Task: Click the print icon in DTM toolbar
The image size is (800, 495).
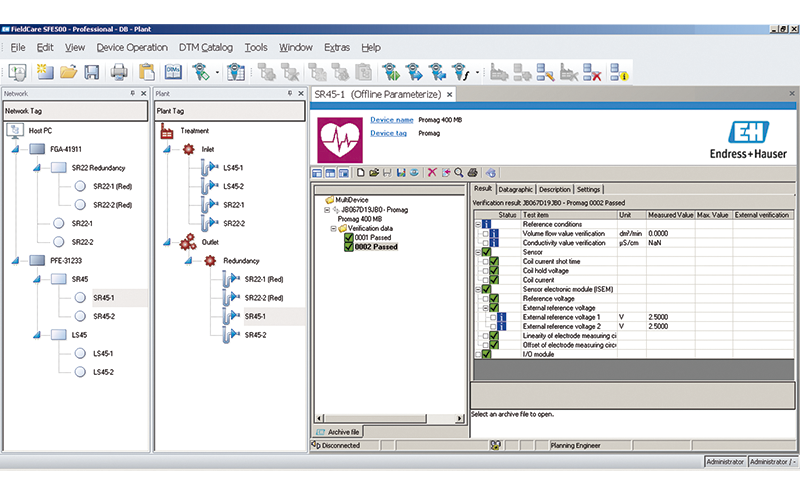Action: (x=472, y=172)
